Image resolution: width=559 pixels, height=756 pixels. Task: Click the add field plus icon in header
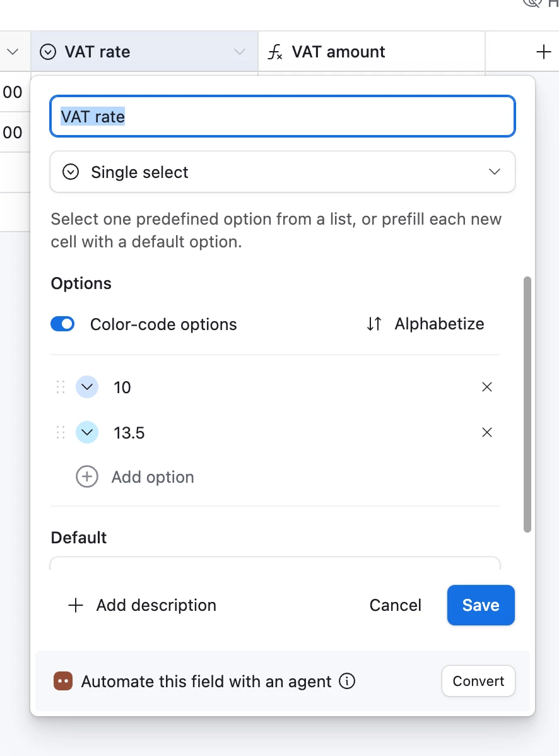[543, 52]
